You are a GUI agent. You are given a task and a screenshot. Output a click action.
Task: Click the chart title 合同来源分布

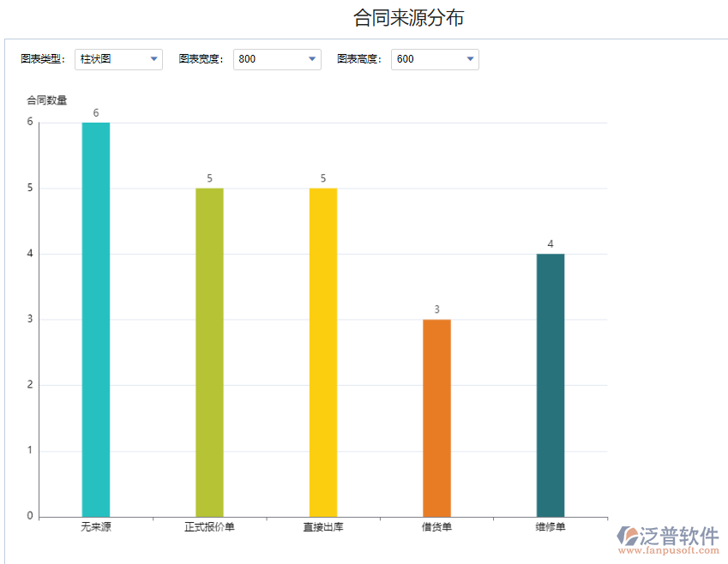pyautogui.click(x=408, y=15)
